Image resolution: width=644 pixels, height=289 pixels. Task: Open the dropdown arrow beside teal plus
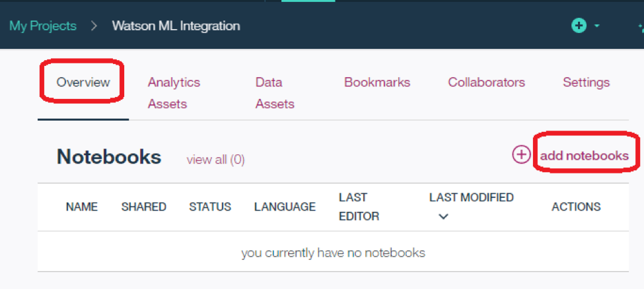pyautogui.click(x=596, y=26)
